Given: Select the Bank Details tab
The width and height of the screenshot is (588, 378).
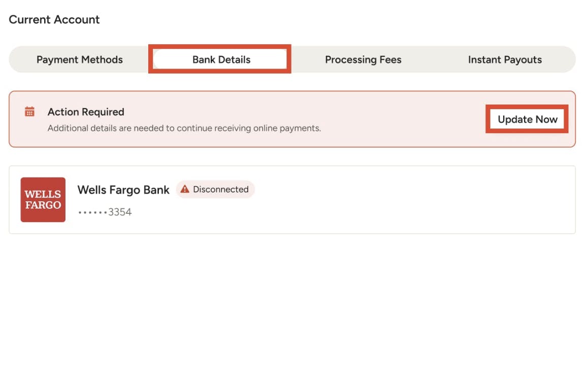Looking at the screenshot, I should [220, 59].
